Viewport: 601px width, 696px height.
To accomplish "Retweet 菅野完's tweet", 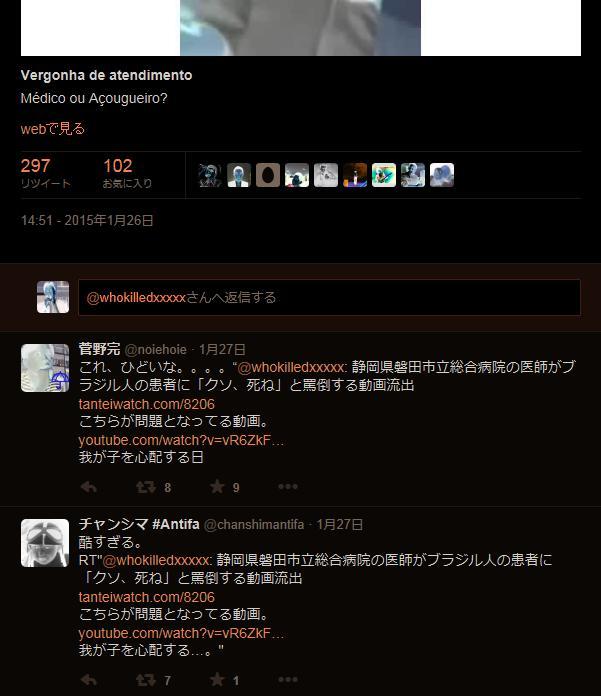I will (x=146, y=487).
